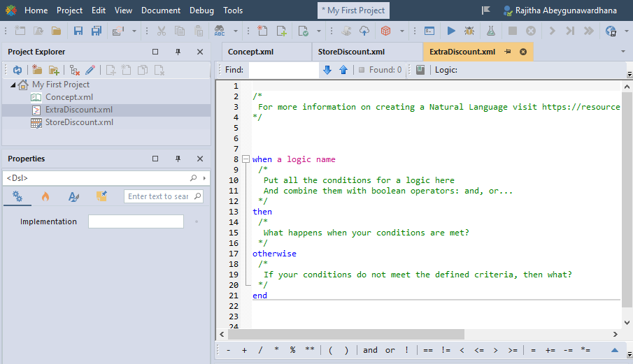Click new document icon with red star

(262, 31)
